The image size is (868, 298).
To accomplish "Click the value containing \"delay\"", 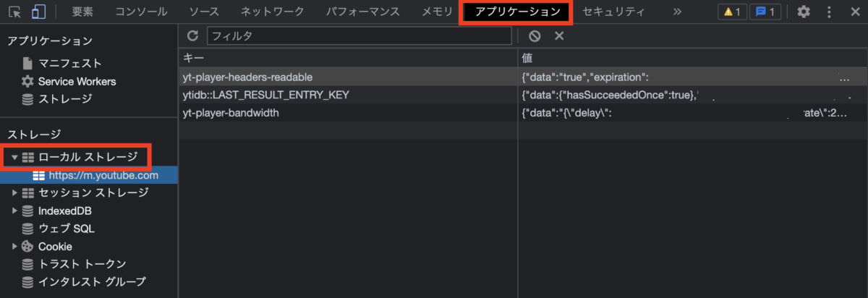I will click(x=693, y=113).
